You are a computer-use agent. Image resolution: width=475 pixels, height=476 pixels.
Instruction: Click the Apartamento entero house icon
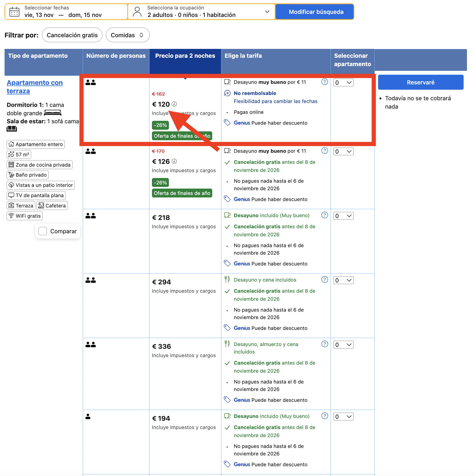[11, 144]
